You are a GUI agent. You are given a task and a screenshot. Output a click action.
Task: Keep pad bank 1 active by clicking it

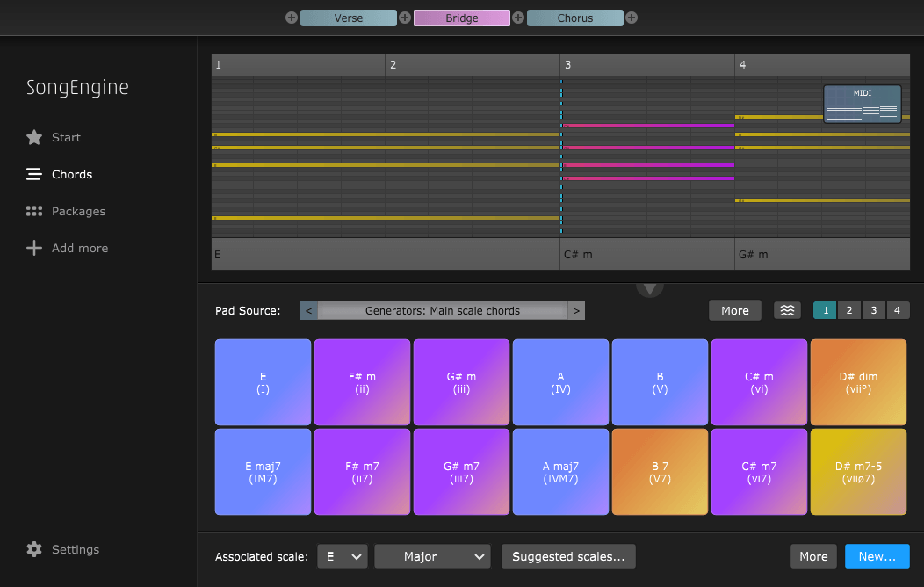[x=824, y=309]
